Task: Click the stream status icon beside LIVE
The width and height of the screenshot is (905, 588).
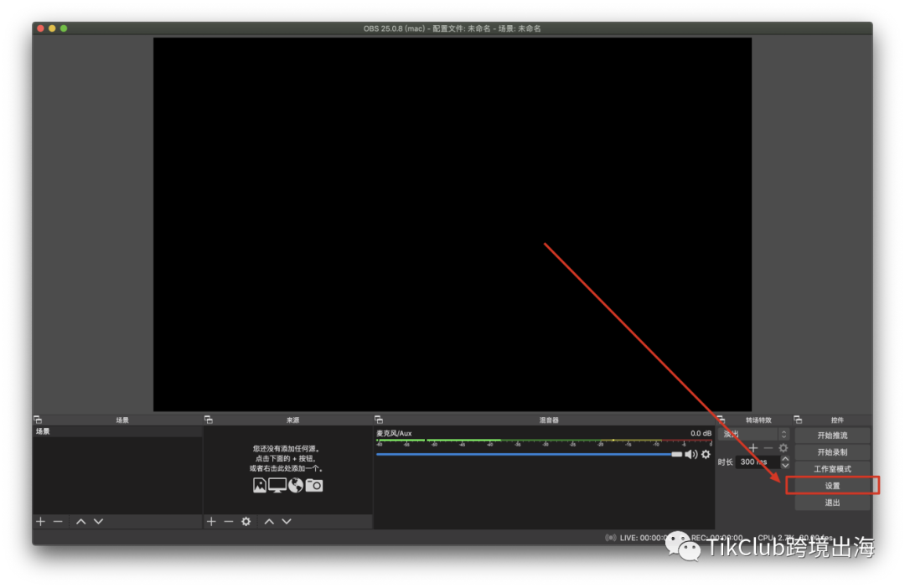Action: click(611, 538)
